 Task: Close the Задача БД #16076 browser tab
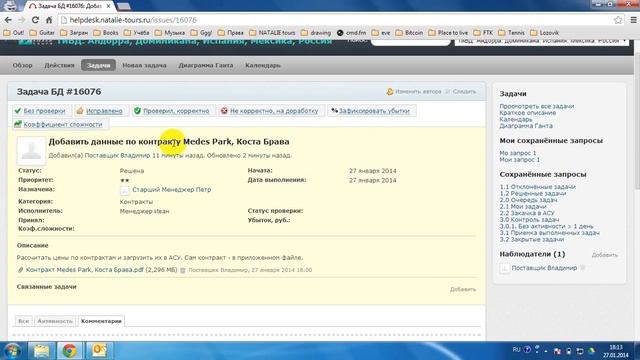click(108, 6)
